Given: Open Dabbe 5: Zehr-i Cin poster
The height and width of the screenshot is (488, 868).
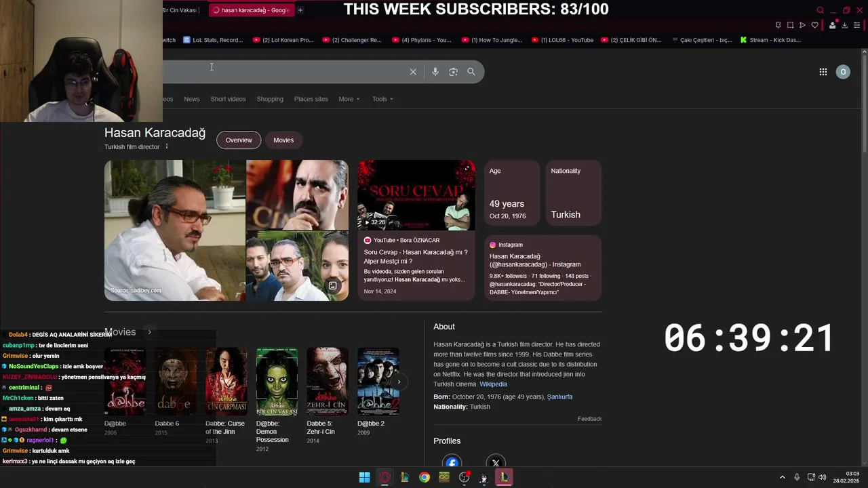Looking at the screenshot, I should pos(328,382).
